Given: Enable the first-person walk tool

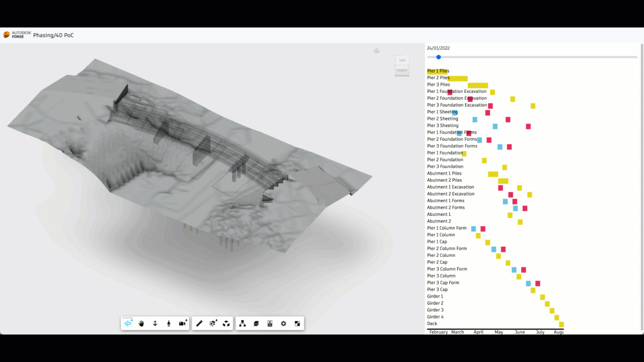Looking at the screenshot, I should click(168, 323).
